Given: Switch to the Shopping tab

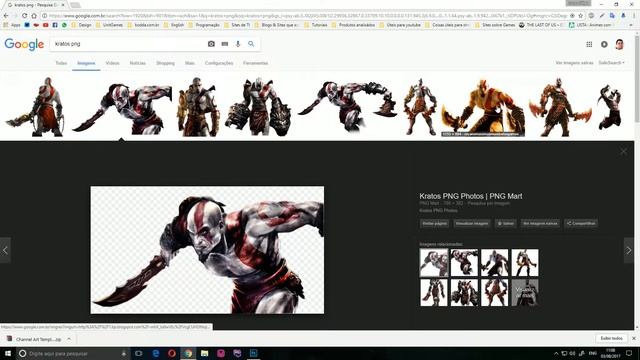Looking at the screenshot, I should (165, 63).
